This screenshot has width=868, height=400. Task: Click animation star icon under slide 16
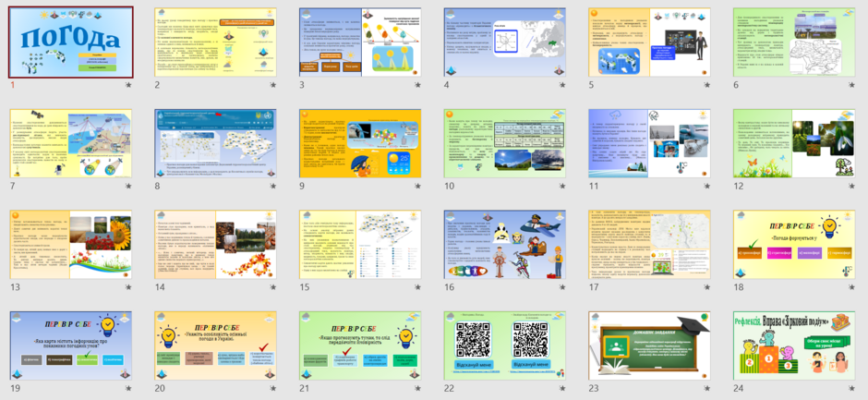pyautogui.click(x=562, y=287)
